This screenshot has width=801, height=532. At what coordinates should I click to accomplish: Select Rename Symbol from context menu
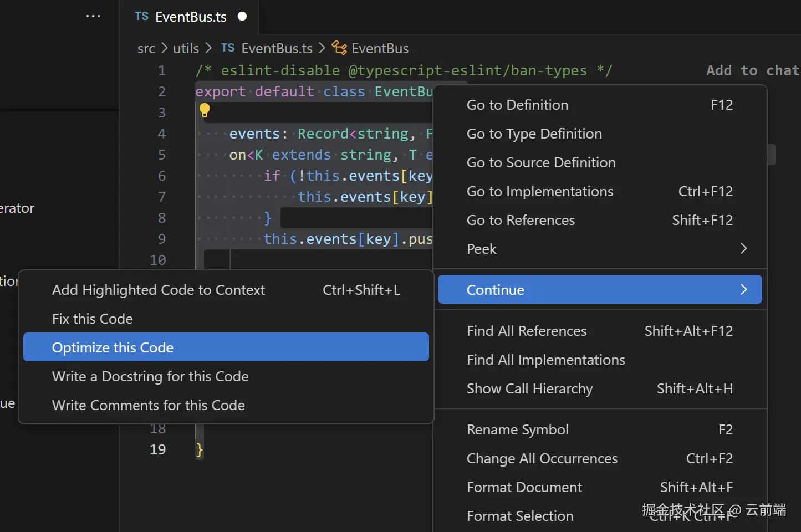[517, 429]
